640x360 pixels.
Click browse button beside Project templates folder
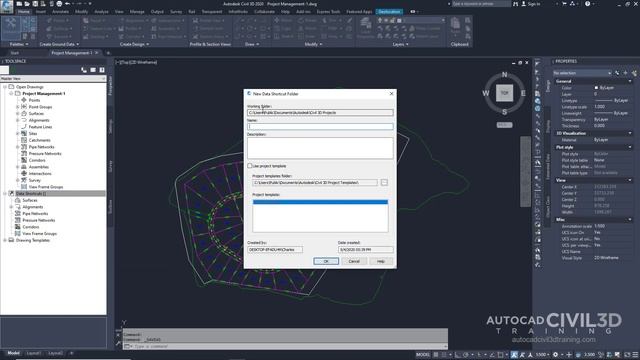tap(384, 182)
